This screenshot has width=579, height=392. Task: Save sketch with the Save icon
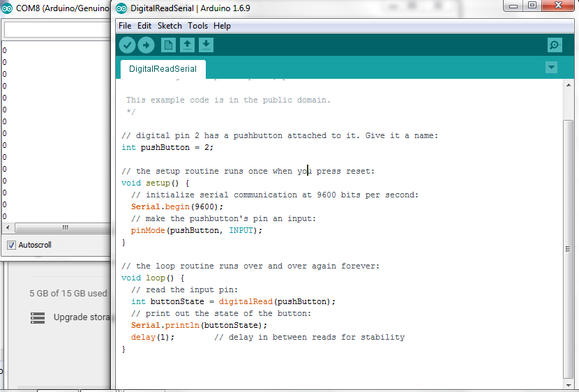206,45
